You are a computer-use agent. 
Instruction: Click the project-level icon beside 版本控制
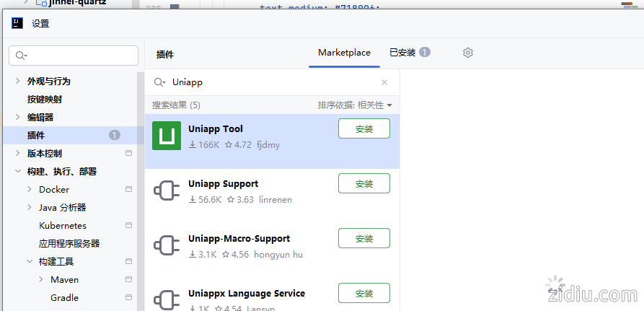pos(128,153)
